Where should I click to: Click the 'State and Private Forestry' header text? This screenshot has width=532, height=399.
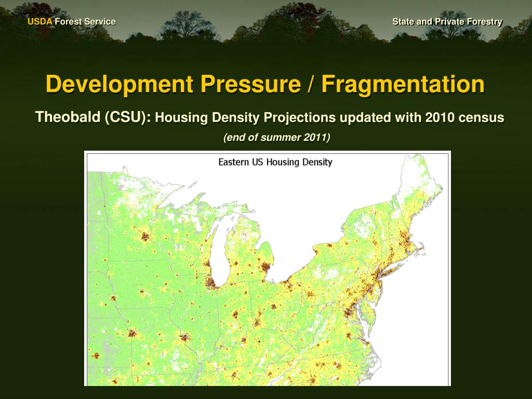click(447, 22)
